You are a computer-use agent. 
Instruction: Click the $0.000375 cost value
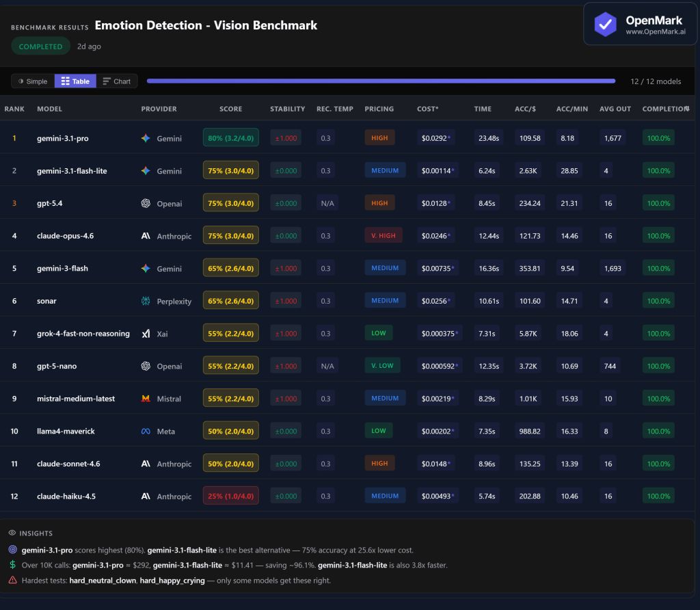tap(440, 334)
